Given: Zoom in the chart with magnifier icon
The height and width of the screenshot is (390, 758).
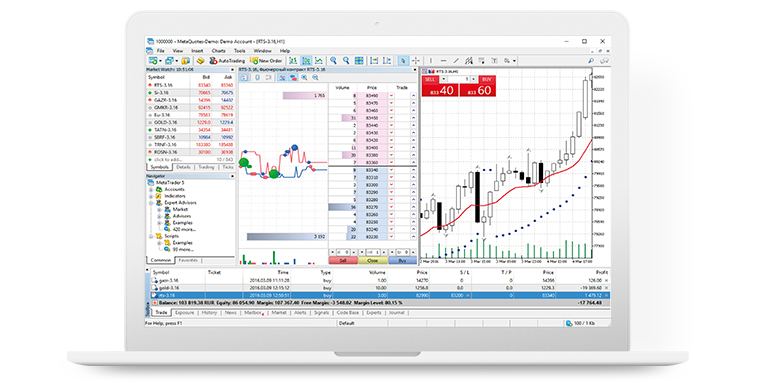Looking at the screenshot, I should tap(333, 61).
